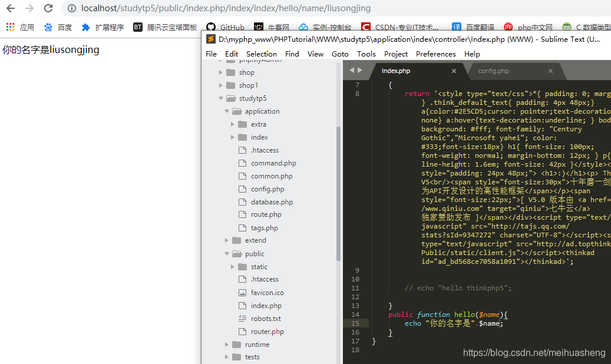Open the CSDN bookmark

click(x=399, y=27)
